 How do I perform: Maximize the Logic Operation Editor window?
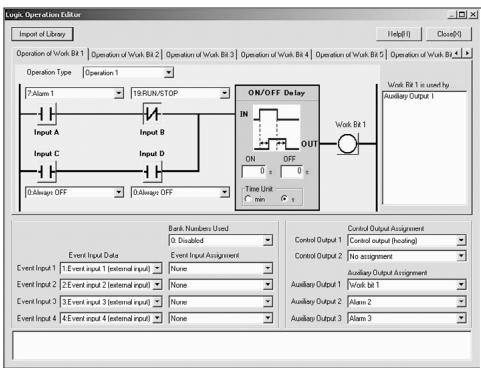click(462, 14)
